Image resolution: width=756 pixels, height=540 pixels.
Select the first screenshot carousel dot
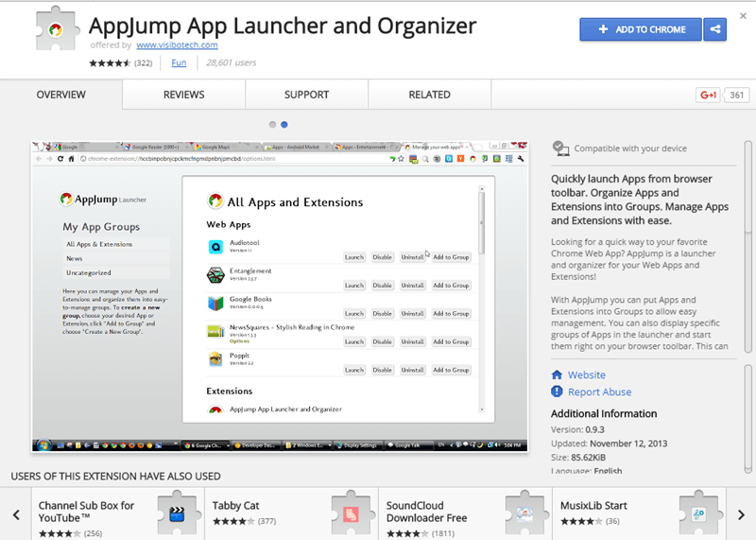(x=272, y=125)
